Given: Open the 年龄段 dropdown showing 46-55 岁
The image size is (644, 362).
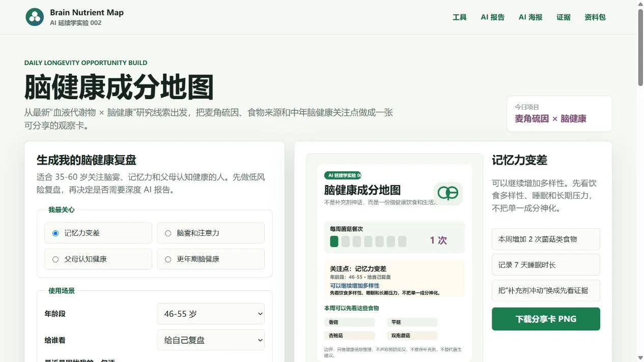Looking at the screenshot, I should 211,314.
